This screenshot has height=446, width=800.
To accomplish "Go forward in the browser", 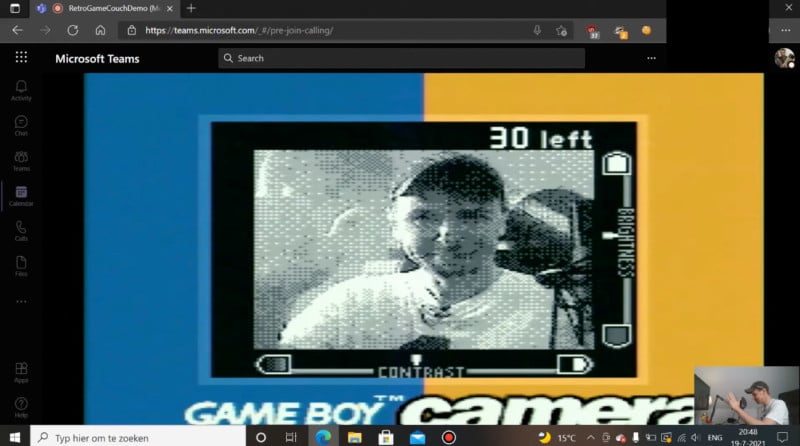I will 45,30.
